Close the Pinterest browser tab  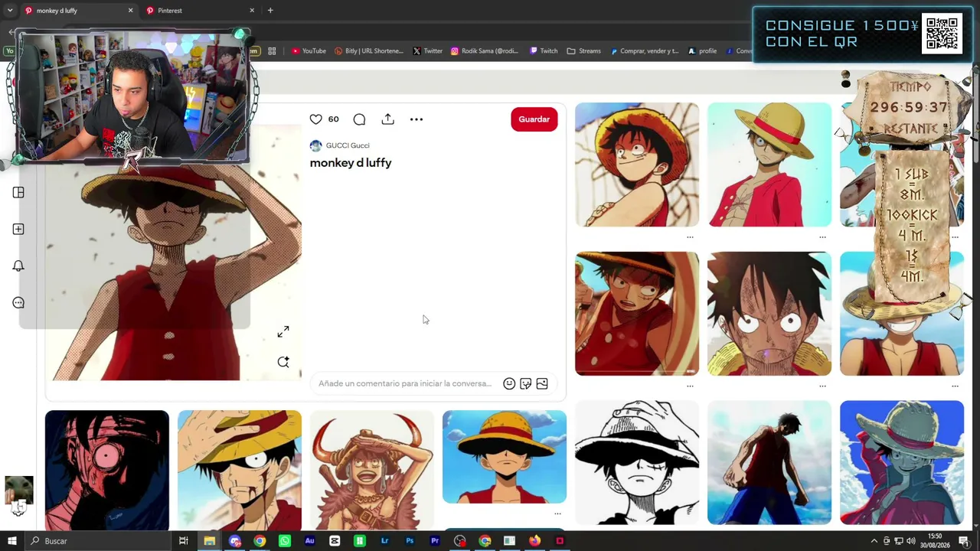click(x=252, y=11)
